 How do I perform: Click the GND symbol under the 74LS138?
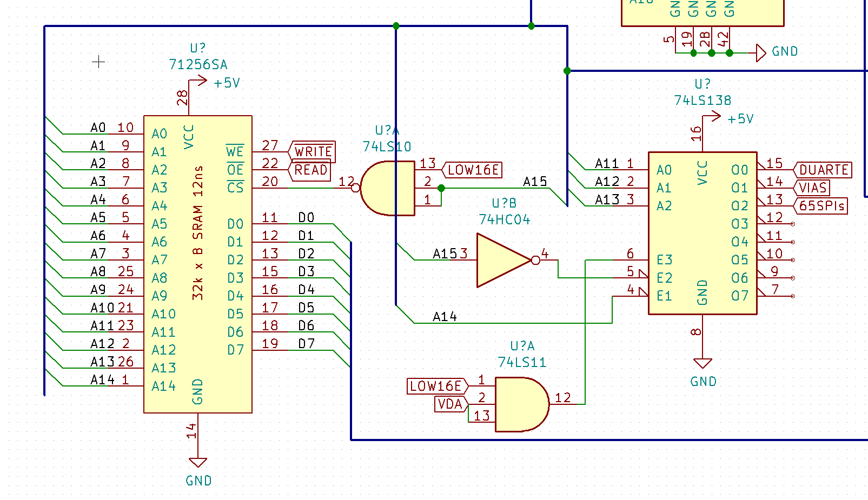click(x=703, y=363)
